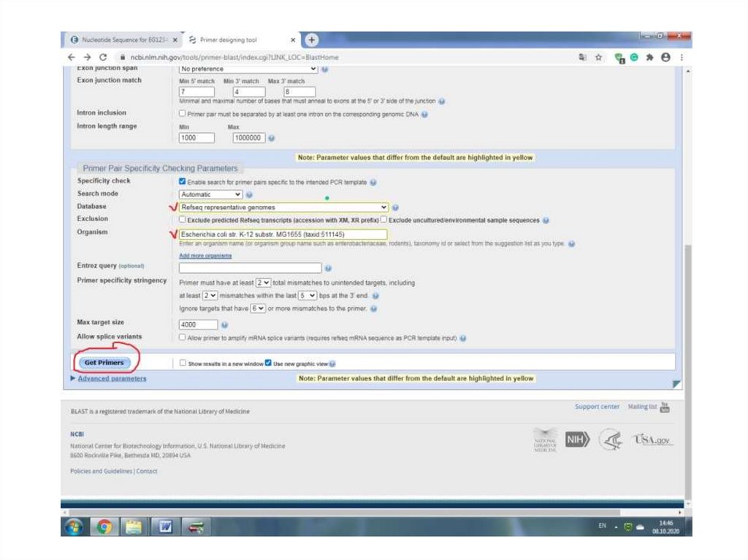Click help icon next to Max target size
Viewport: 748px width, 560px height.
click(224, 325)
